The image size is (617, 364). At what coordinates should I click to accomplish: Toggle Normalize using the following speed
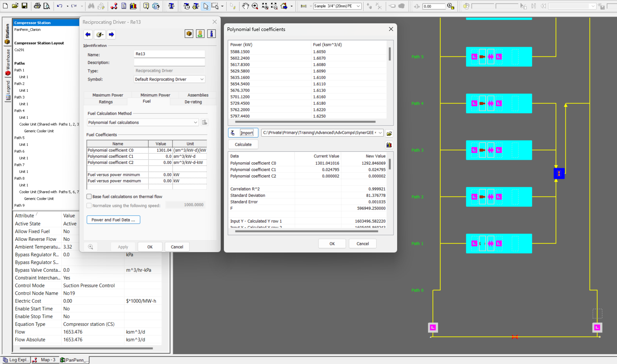tap(89, 205)
